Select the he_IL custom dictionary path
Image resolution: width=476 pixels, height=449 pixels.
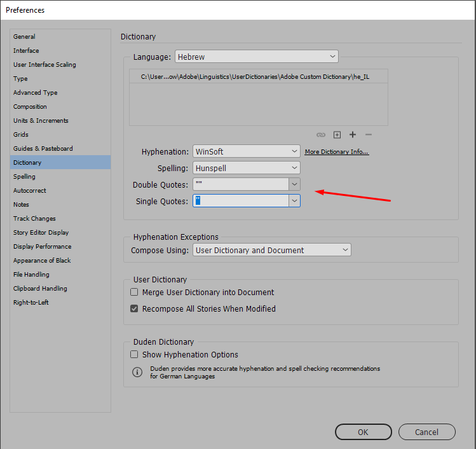tap(259, 76)
